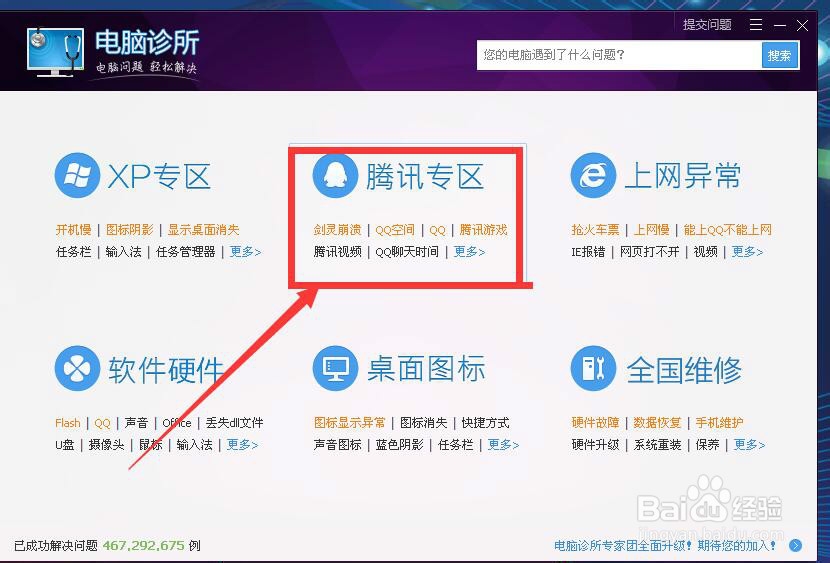Open the 桌面图标 monitor icon
830x563 pixels.
coord(335,368)
